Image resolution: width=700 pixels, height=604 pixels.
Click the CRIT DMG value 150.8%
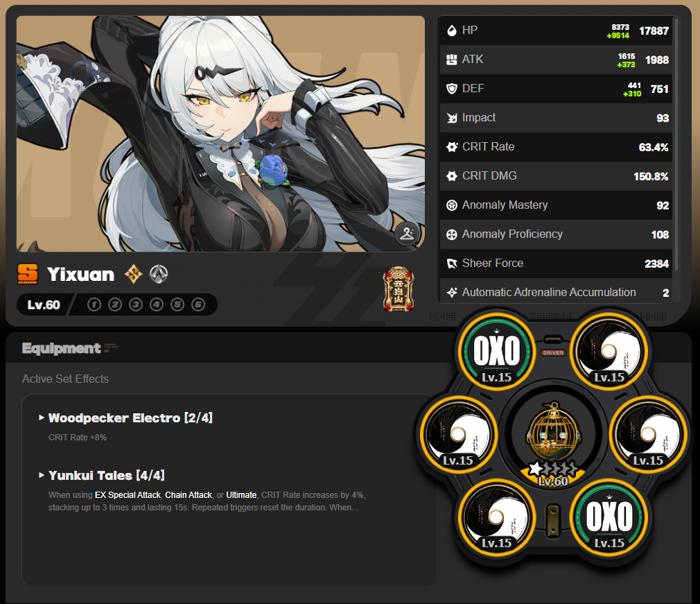click(651, 176)
